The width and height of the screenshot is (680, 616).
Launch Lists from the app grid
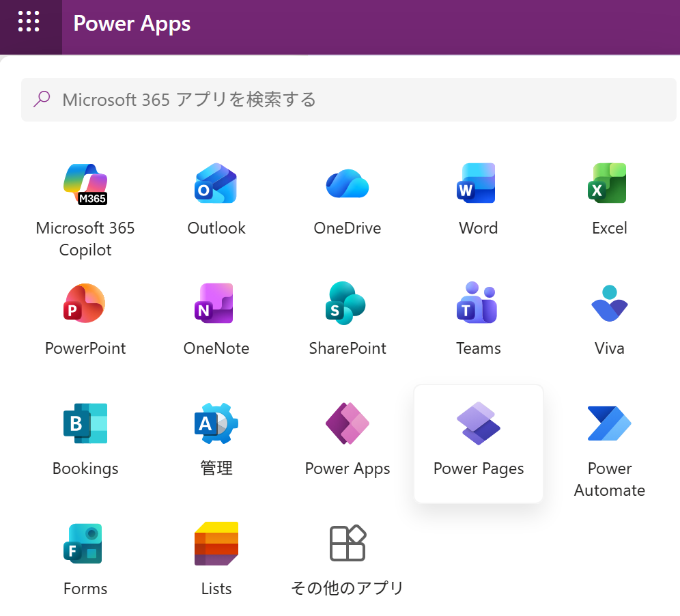tap(216, 545)
